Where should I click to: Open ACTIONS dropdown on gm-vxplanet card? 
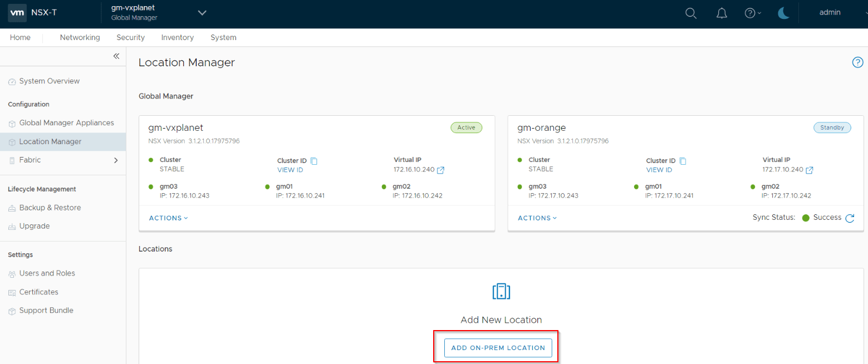168,218
